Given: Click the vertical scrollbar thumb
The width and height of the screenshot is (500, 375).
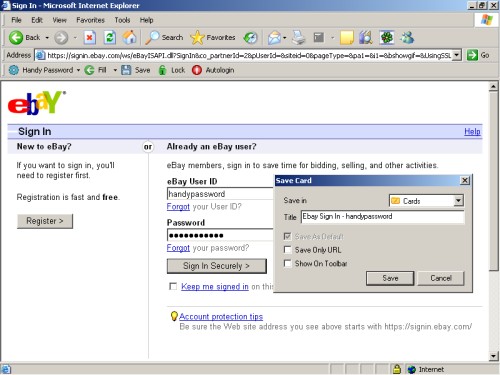Looking at the screenshot, I should [494, 182].
